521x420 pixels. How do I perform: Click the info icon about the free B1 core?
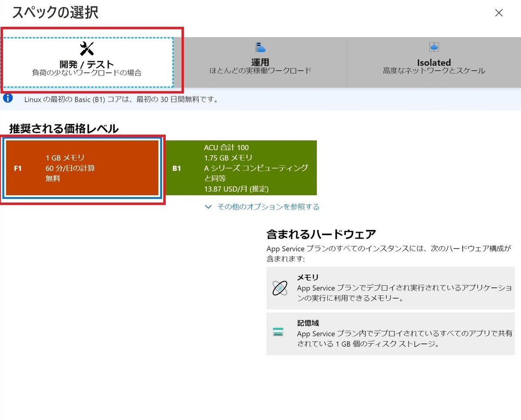(x=8, y=98)
